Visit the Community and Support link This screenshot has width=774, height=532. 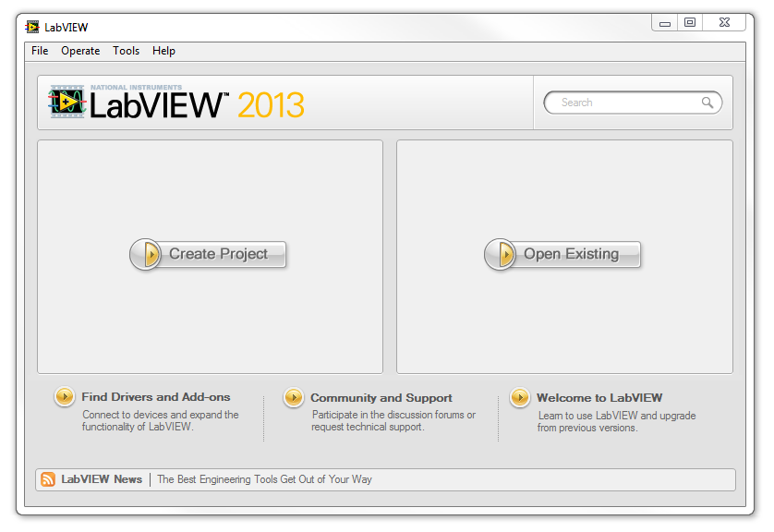click(381, 398)
